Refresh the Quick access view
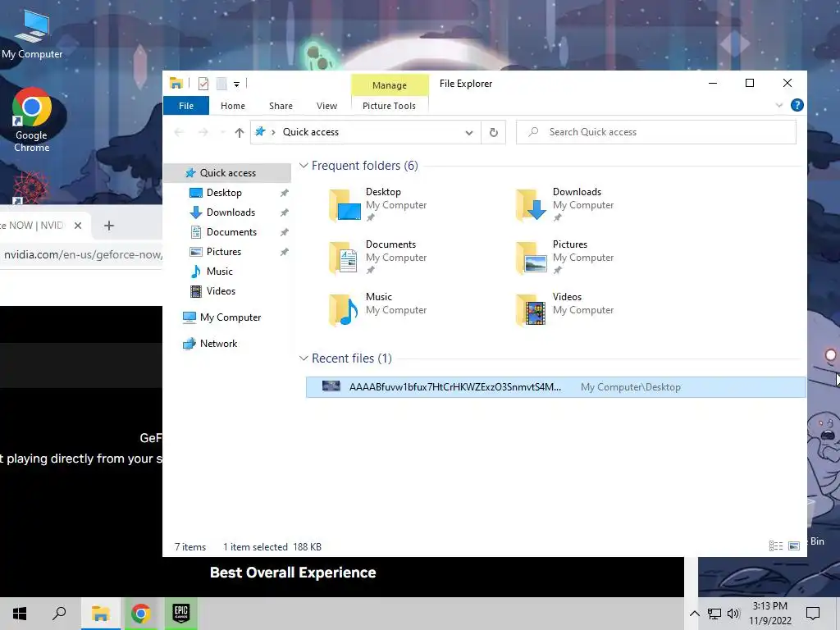This screenshot has width=840, height=630. click(x=493, y=132)
